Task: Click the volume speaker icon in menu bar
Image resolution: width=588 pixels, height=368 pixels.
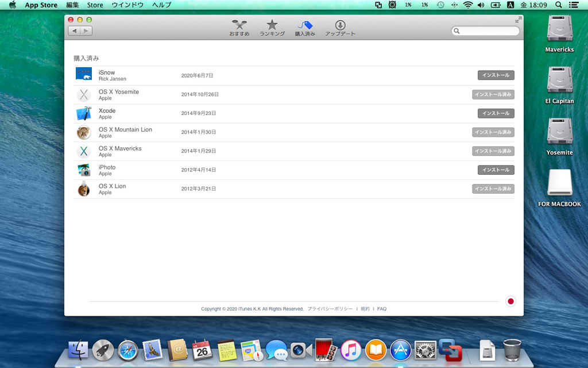Action: pos(481,5)
